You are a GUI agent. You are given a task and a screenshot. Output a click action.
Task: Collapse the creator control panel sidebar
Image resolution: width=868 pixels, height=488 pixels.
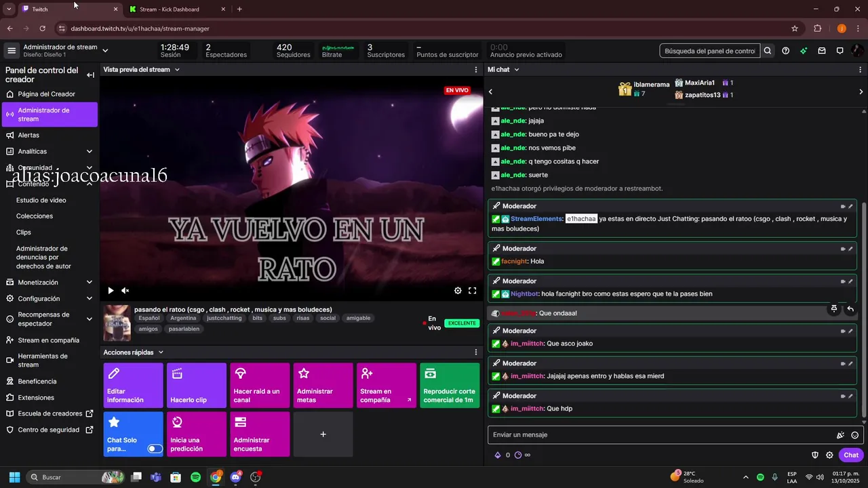coord(90,75)
